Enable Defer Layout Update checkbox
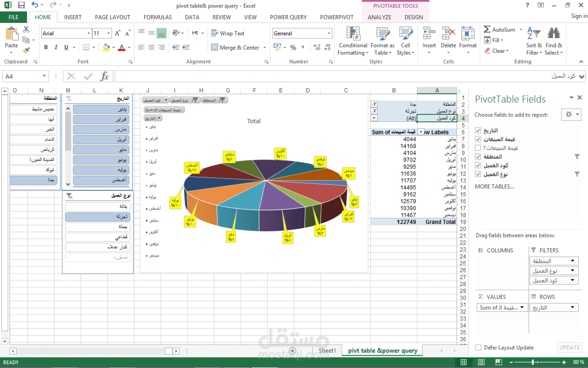 pos(478,348)
